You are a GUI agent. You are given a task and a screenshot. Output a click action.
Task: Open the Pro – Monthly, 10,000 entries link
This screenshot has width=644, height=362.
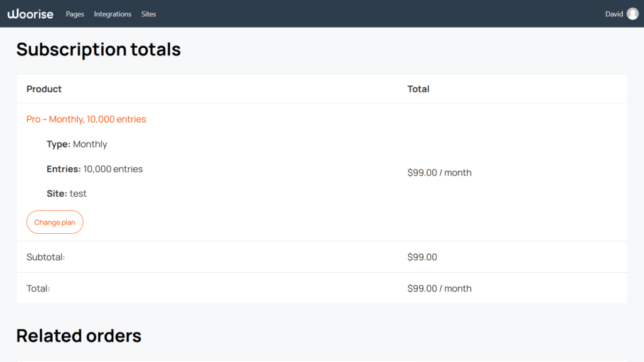(x=86, y=119)
